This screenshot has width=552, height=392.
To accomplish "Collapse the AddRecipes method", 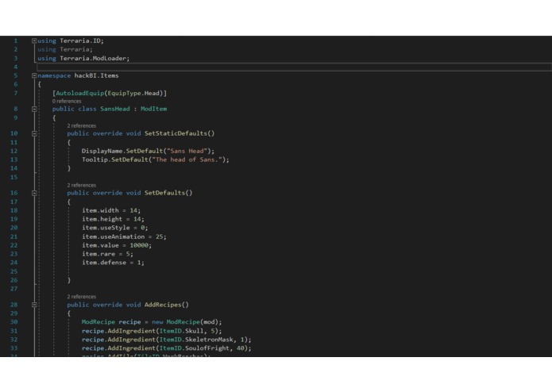I will (34, 305).
